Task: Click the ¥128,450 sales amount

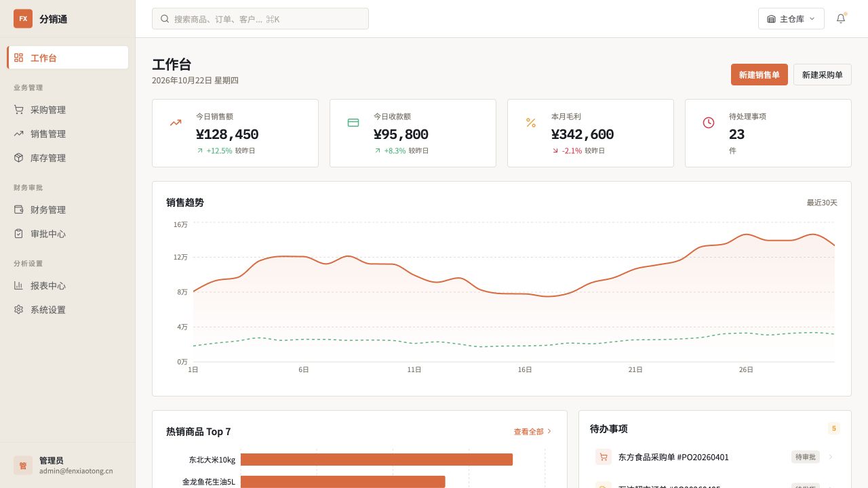Action: [227, 134]
